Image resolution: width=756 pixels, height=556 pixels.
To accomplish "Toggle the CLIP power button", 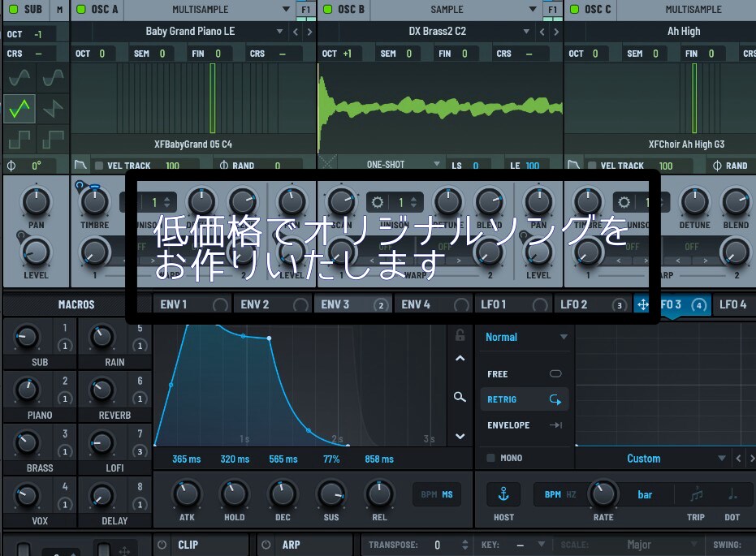I will point(162,545).
